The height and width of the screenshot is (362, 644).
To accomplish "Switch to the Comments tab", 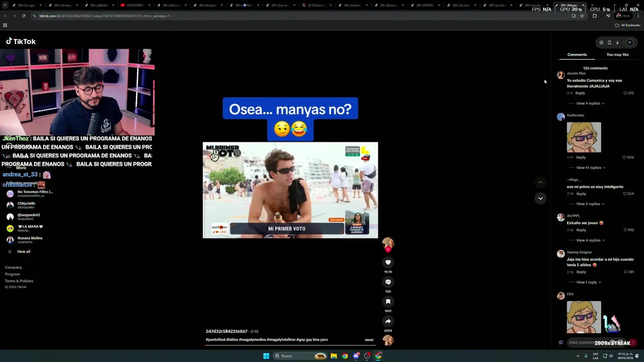I will coord(577,54).
